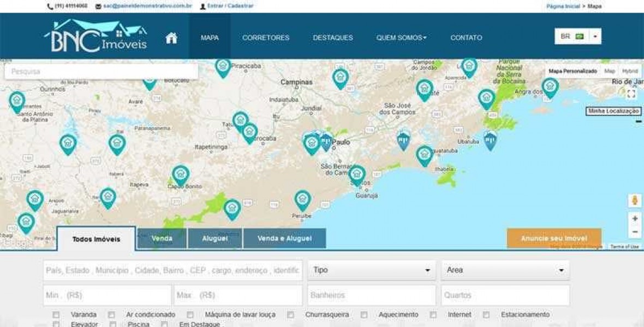
Task: Open the house marker left of Sorocaba label
Action: point(250,134)
